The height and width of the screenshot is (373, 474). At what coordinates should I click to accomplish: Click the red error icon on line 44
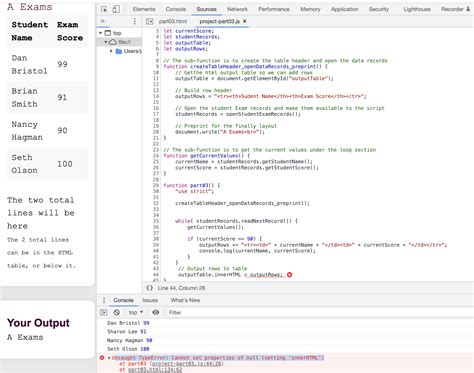290,275
